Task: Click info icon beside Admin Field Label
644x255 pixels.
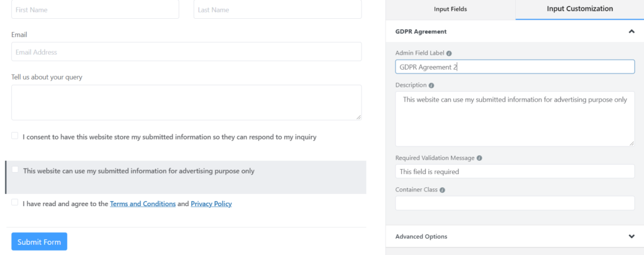Action: pos(449,53)
